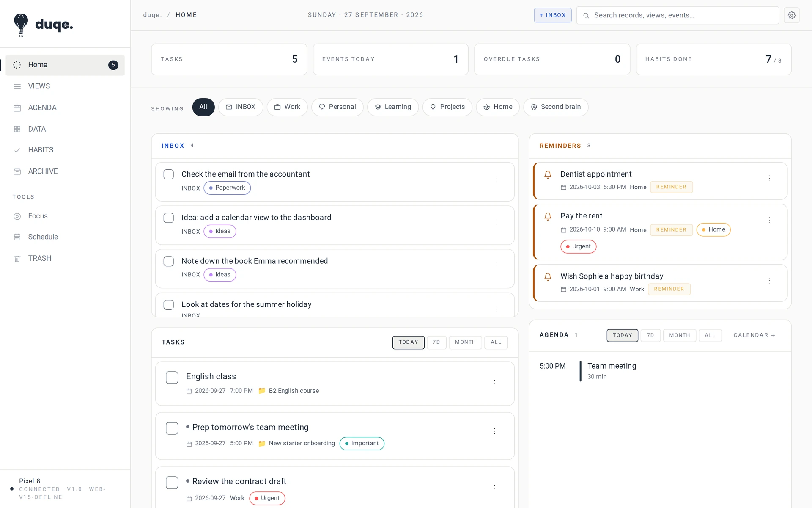
Task: Open more options for Check the email task
Action: [x=497, y=179]
